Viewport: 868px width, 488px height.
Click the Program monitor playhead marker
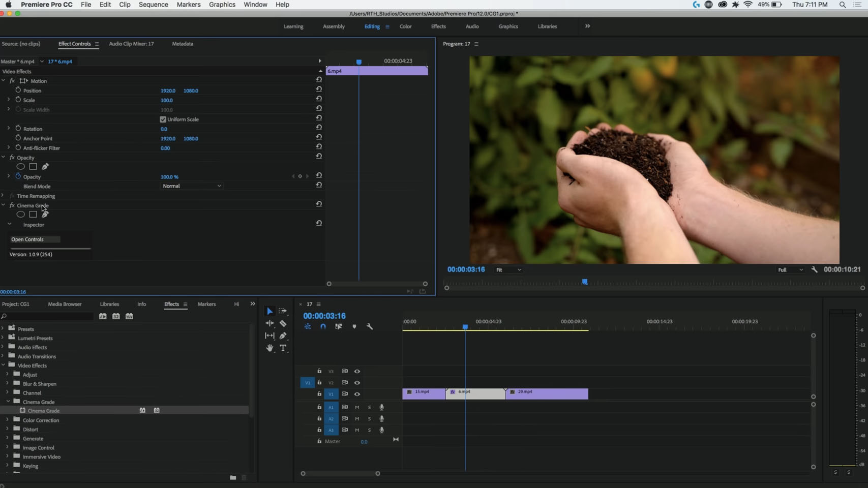coord(585,282)
